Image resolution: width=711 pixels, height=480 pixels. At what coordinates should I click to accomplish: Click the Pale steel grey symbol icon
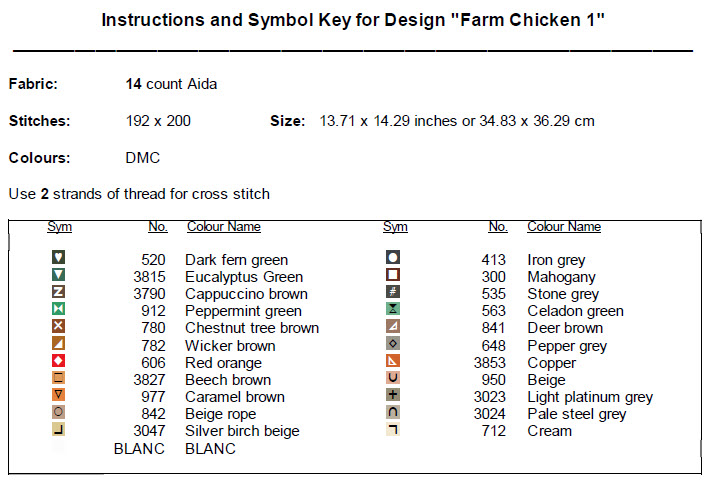coord(393,412)
